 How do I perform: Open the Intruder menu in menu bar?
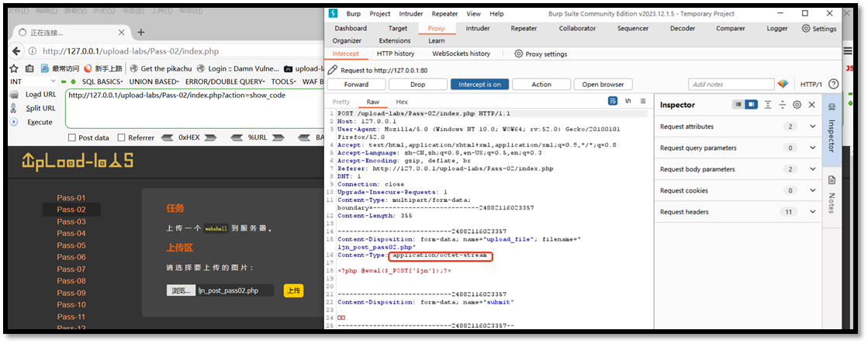[411, 14]
